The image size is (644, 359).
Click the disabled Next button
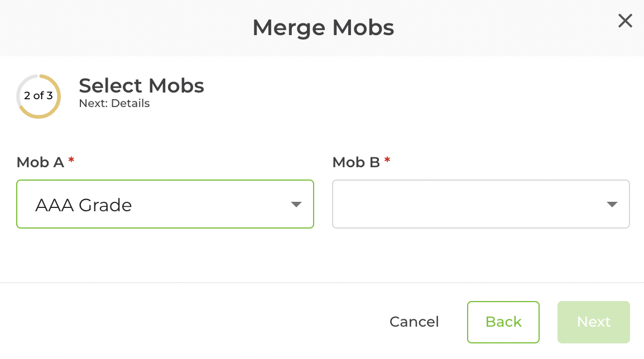(593, 322)
